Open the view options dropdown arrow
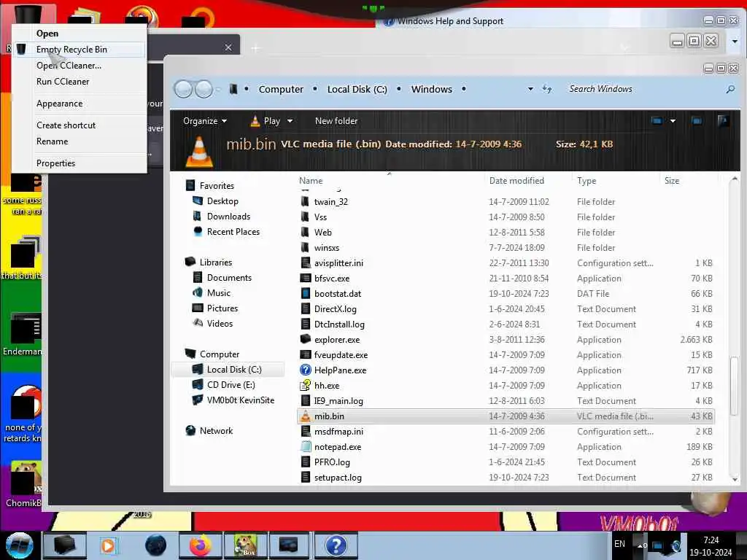This screenshot has height=560, width=747. pos(673,121)
